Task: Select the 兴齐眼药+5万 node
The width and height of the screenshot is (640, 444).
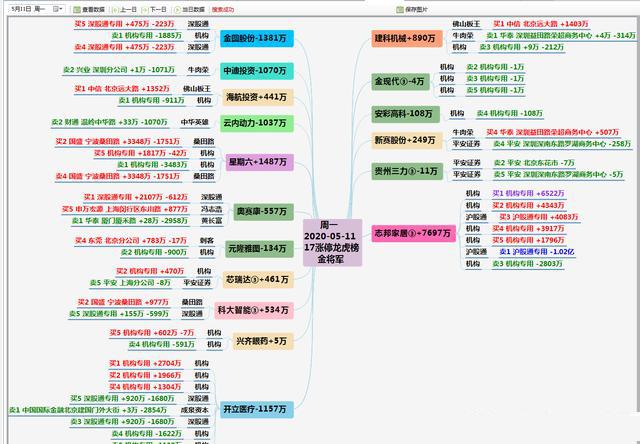Action: [x=263, y=341]
